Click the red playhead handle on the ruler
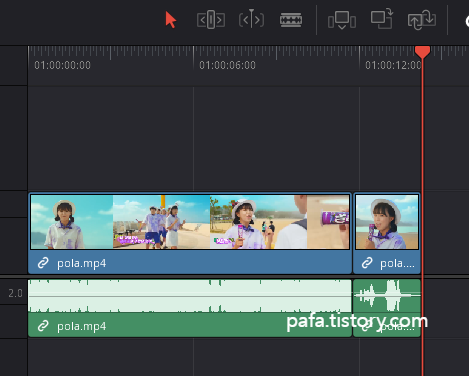This screenshot has width=469, height=376. pyautogui.click(x=422, y=52)
